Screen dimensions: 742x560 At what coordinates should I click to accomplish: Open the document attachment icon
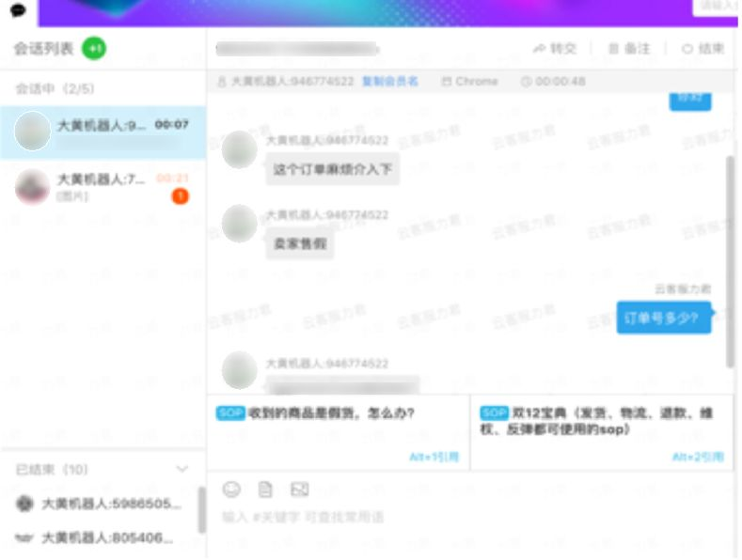click(265, 489)
